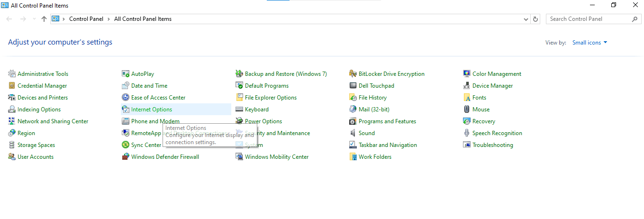The height and width of the screenshot is (219, 644).
Task: Expand the chevron before Control Panel breadcrumb
Action: [64, 19]
